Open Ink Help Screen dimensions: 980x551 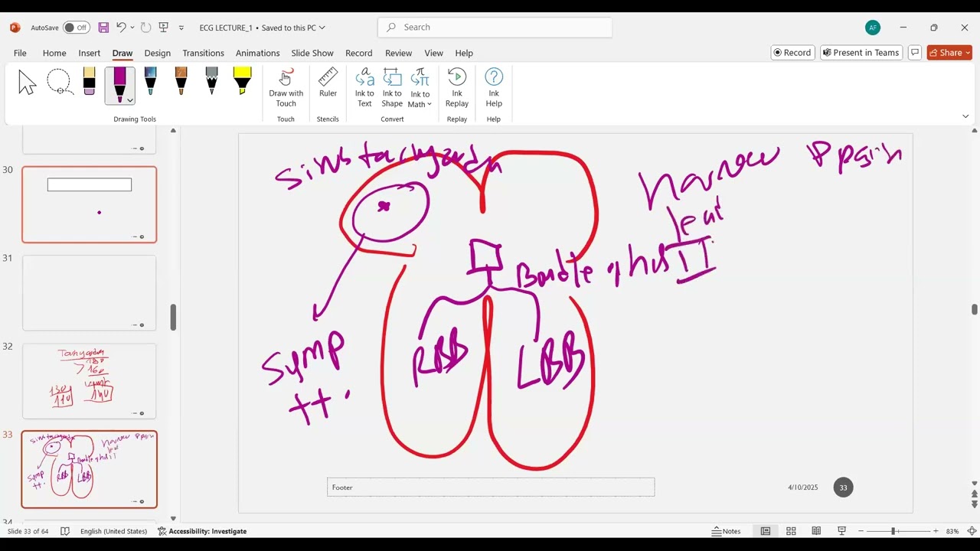tap(494, 88)
